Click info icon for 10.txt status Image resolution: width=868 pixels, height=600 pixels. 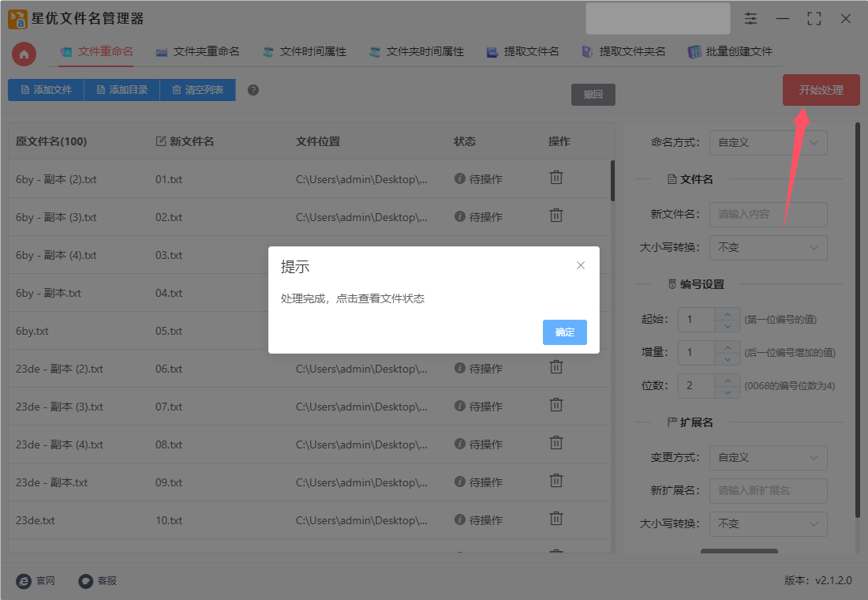coord(459,519)
